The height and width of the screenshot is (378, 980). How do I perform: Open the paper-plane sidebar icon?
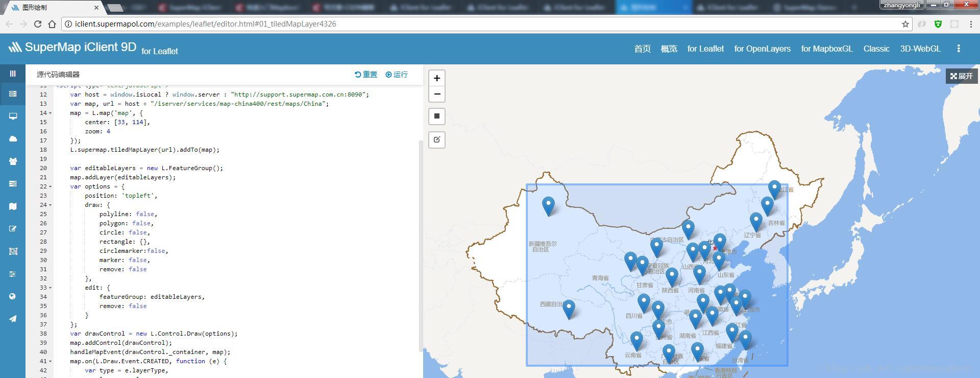pos(13,319)
